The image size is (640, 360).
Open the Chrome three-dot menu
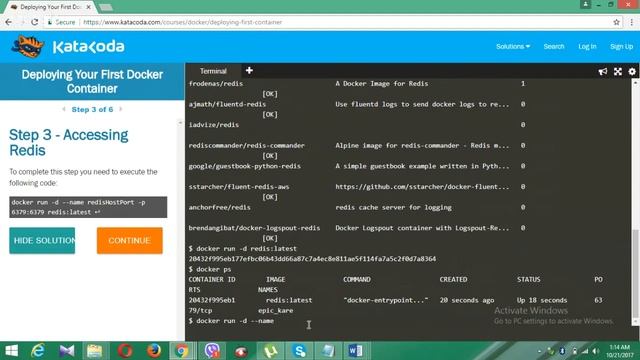631,22
